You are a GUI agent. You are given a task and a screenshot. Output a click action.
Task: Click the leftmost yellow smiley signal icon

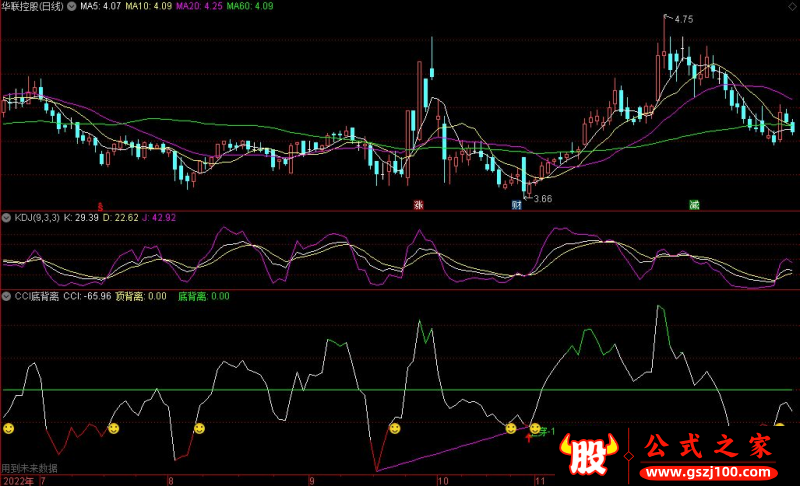coord(9,428)
